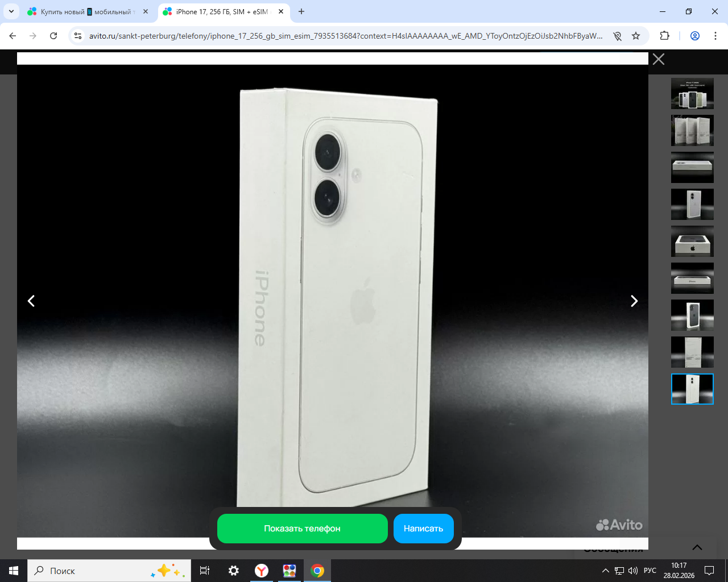
Task: Click the blue Написать button
Action: [424, 529]
